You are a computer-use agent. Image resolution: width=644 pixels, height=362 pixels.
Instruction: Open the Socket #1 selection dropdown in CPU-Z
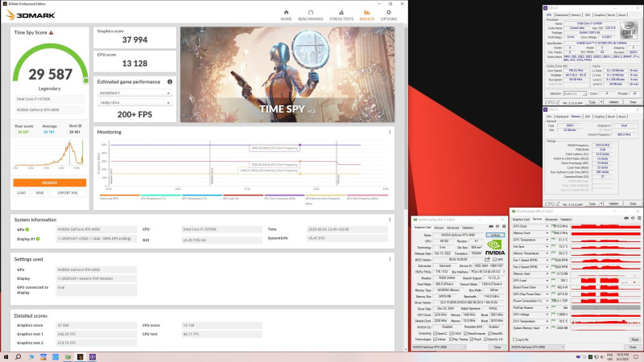tap(575, 93)
